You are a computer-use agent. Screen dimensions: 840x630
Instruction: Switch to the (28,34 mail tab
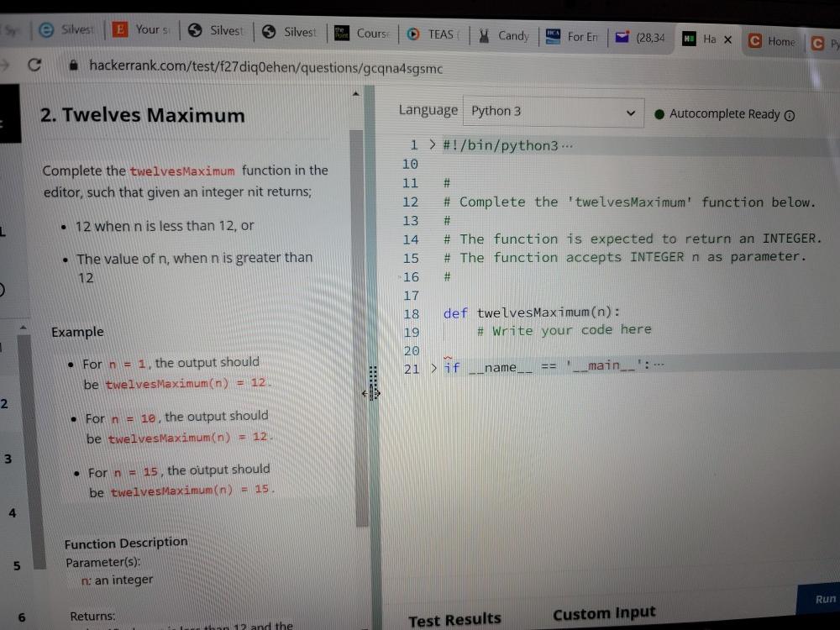(x=640, y=38)
